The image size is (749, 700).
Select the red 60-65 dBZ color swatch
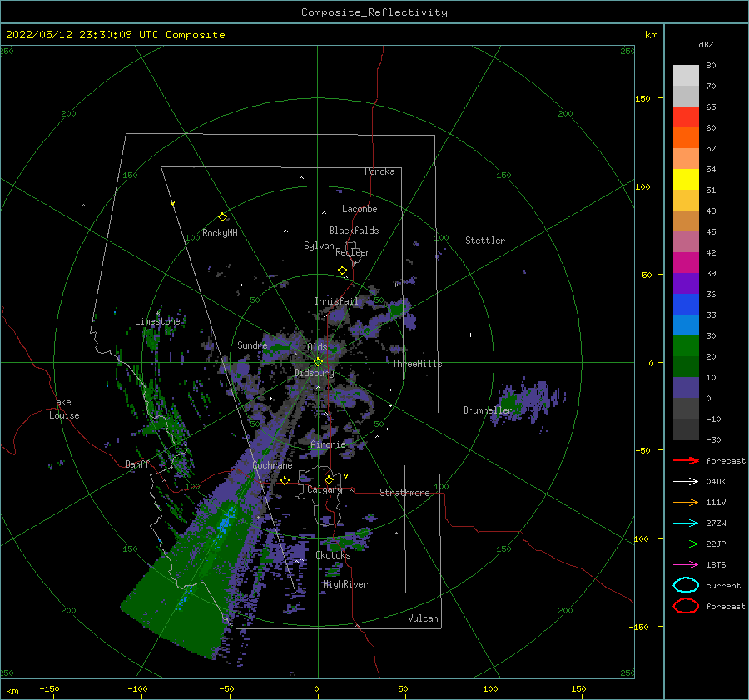pos(686,117)
